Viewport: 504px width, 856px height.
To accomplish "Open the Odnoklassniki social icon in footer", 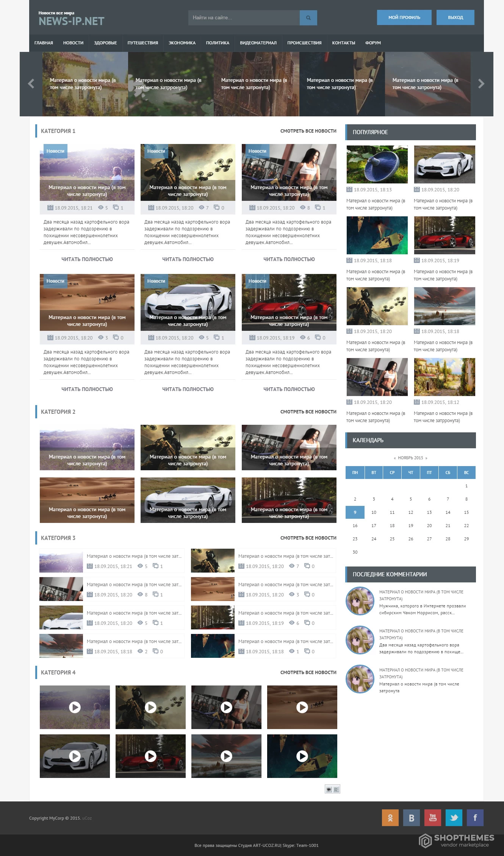I will click(x=390, y=817).
